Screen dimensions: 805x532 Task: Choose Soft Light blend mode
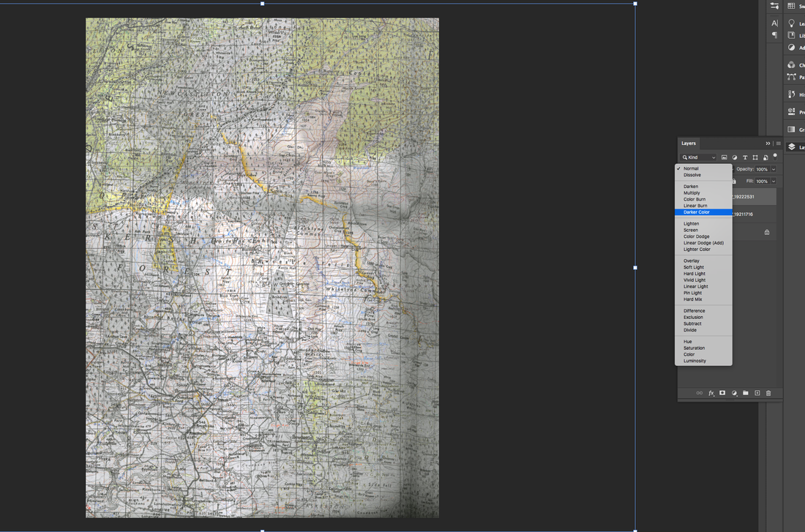(703, 267)
